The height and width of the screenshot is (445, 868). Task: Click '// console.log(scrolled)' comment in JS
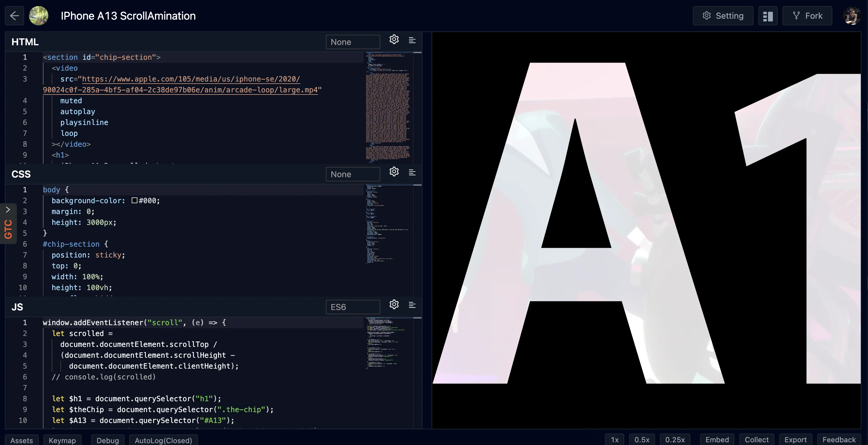(x=104, y=376)
